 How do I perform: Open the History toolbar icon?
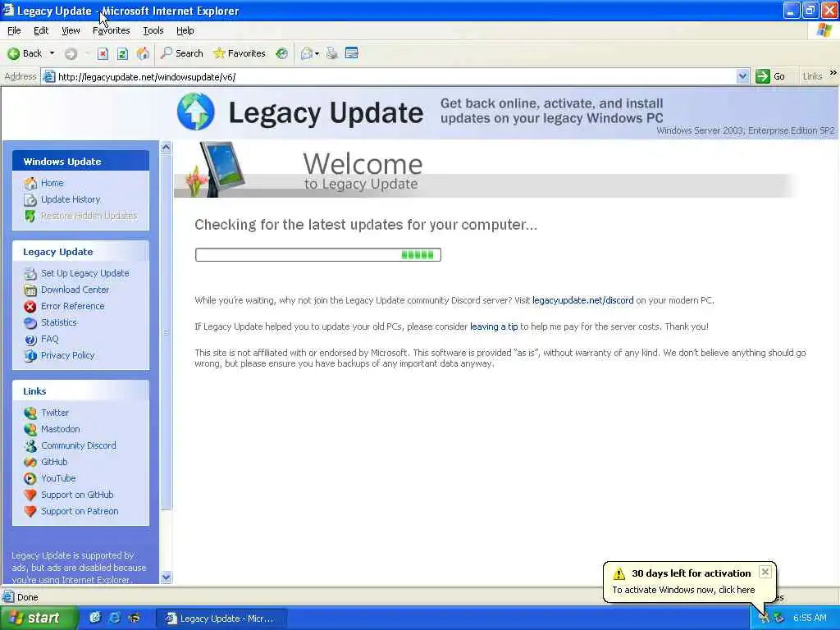tap(282, 53)
